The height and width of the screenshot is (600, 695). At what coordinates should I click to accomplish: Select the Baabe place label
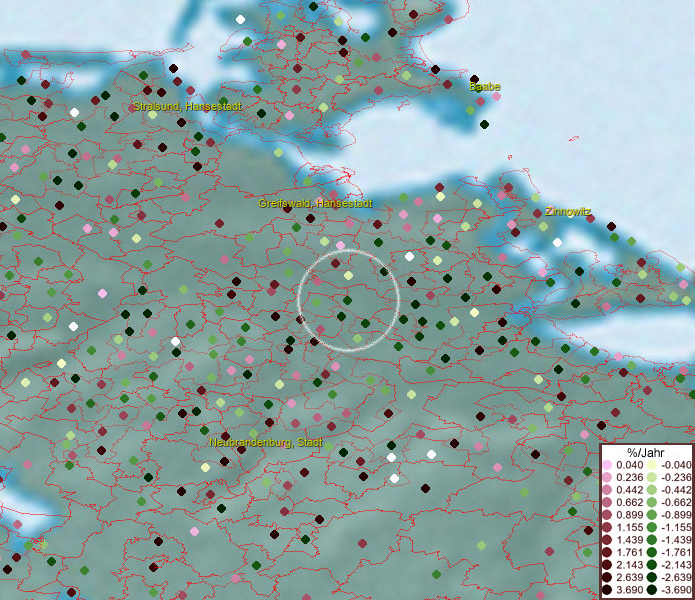point(485,86)
